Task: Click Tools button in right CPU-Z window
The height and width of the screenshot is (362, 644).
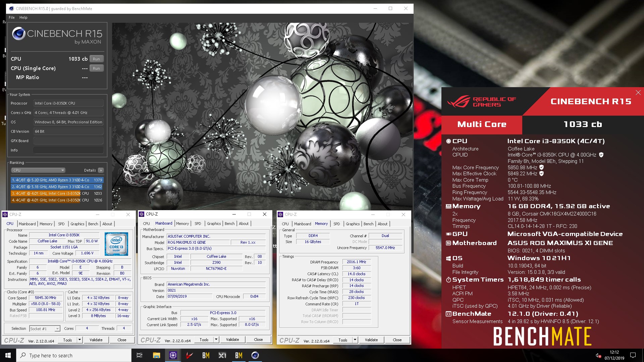Action: coord(343,340)
